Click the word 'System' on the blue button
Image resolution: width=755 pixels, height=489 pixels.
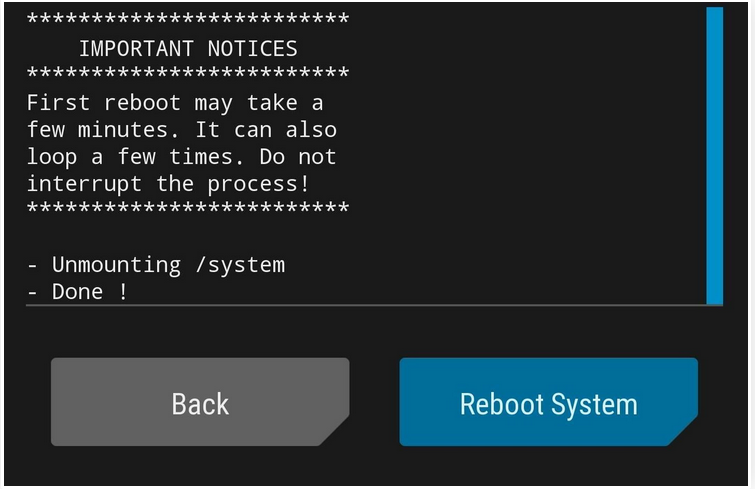[x=594, y=405]
